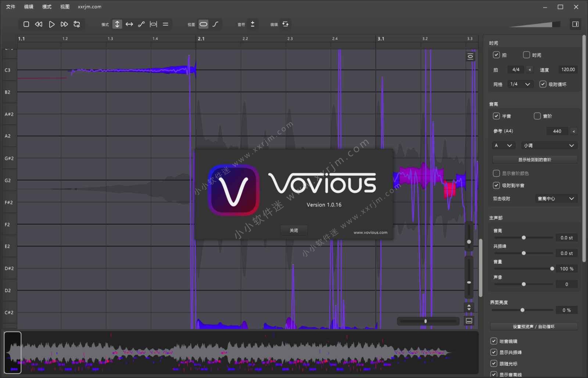Viewport: 588px width, 378px height.
Task: Adjust the 共振峰 formant slider handle
Action: pos(524,253)
